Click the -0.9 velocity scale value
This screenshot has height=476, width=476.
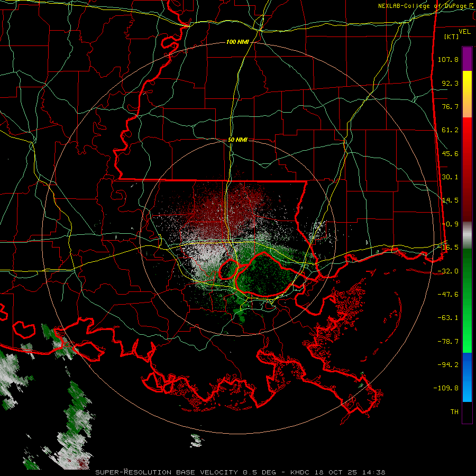[450, 224]
